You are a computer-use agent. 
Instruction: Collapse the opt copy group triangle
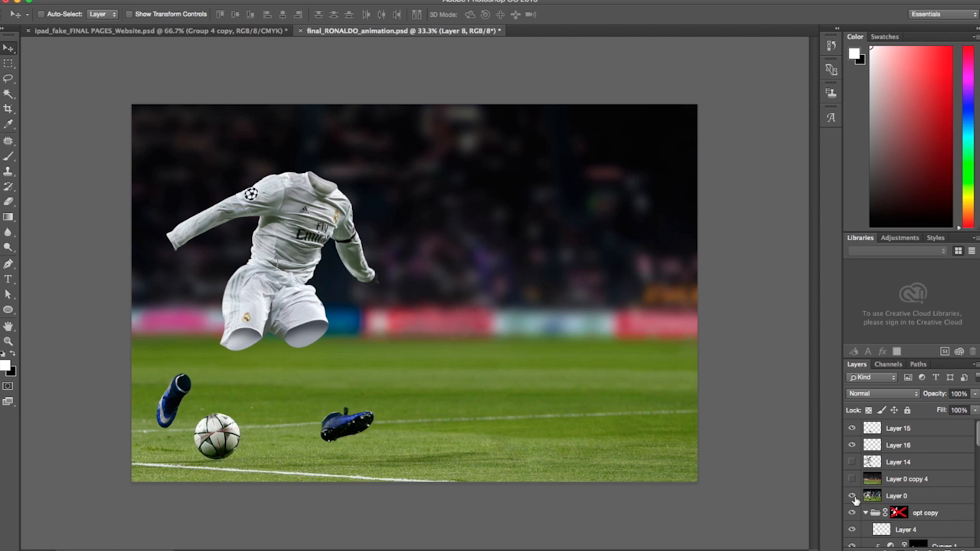pyautogui.click(x=866, y=513)
